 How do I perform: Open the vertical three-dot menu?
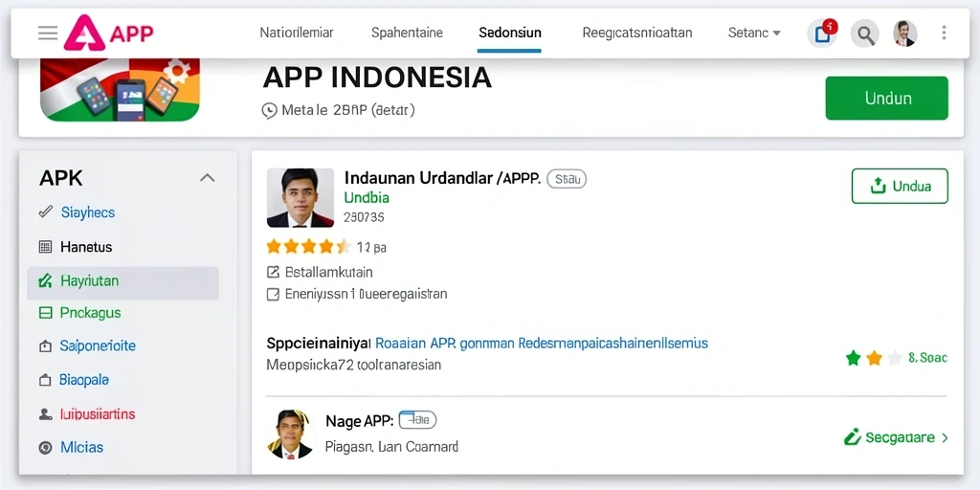point(944,33)
